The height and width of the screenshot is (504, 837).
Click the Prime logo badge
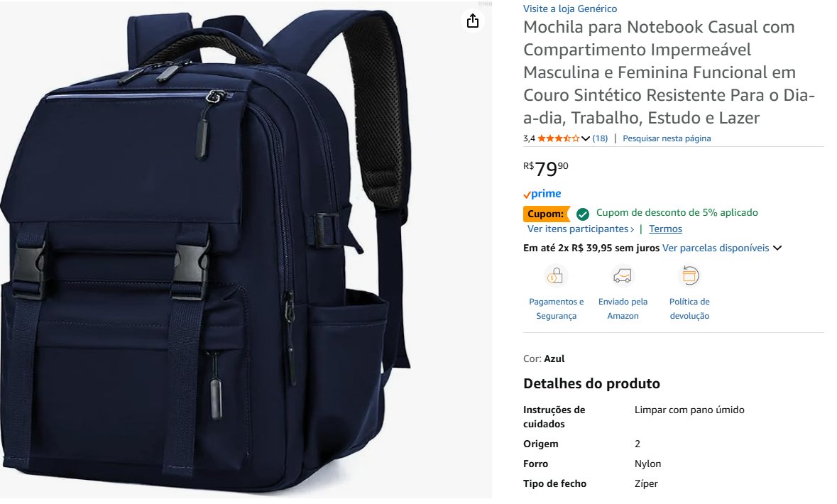(542, 194)
